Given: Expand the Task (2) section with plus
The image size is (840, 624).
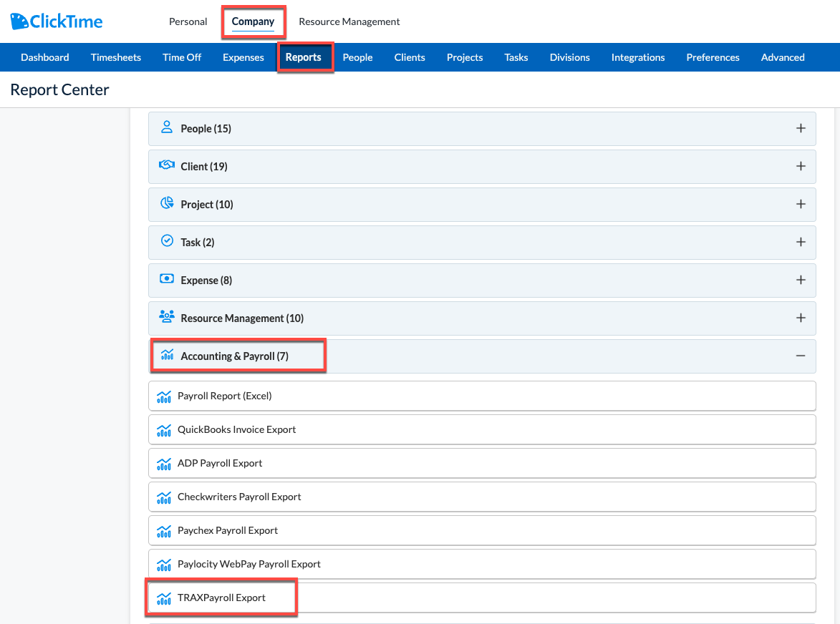Looking at the screenshot, I should click(801, 243).
